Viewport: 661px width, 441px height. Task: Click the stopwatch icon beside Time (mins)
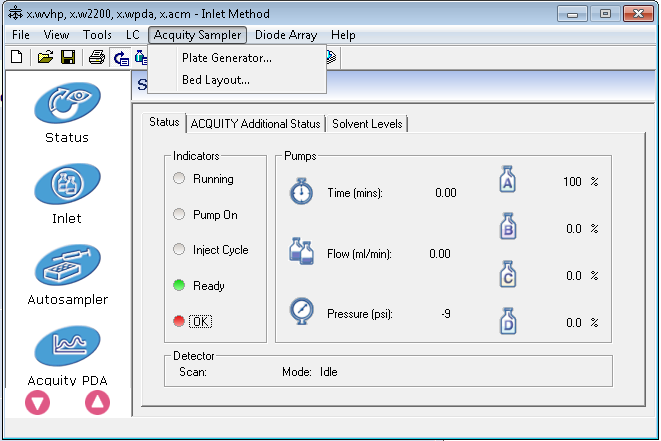point(301,191)
